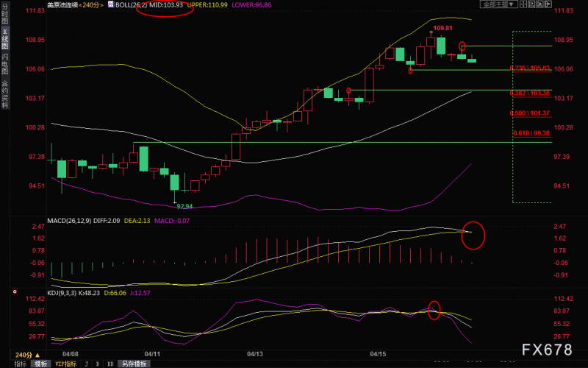
Task: Click the K:48.23 value
Action: (90, 293)
